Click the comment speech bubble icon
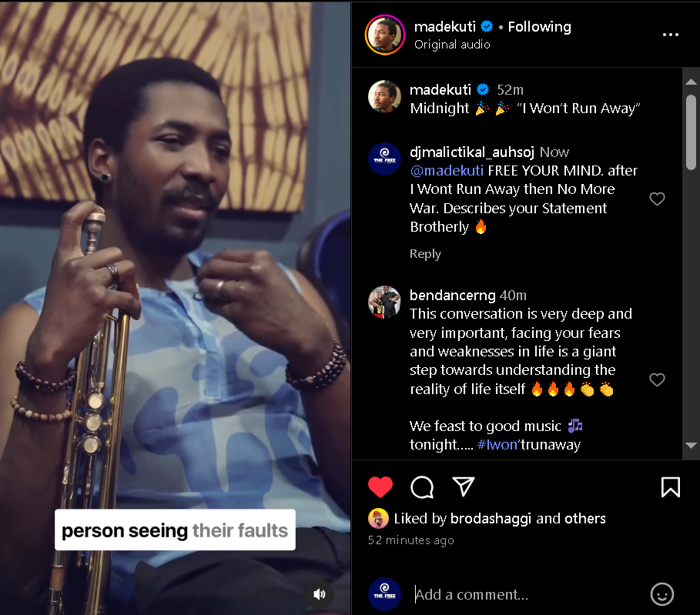Image resolution: width=700 pixels, height=615 pixels. tap(422, 487)
